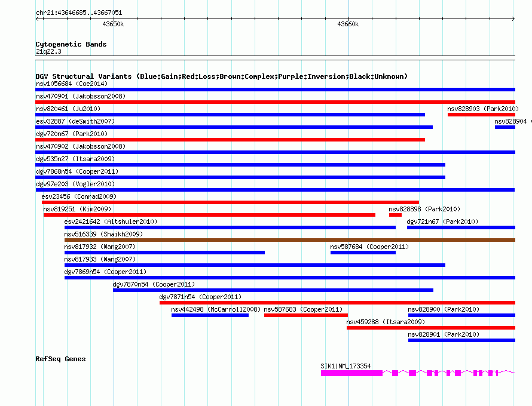Click the red nsv587683 loss bar
532x406 pixels.
pyautogui.click(x=306, y=315)
